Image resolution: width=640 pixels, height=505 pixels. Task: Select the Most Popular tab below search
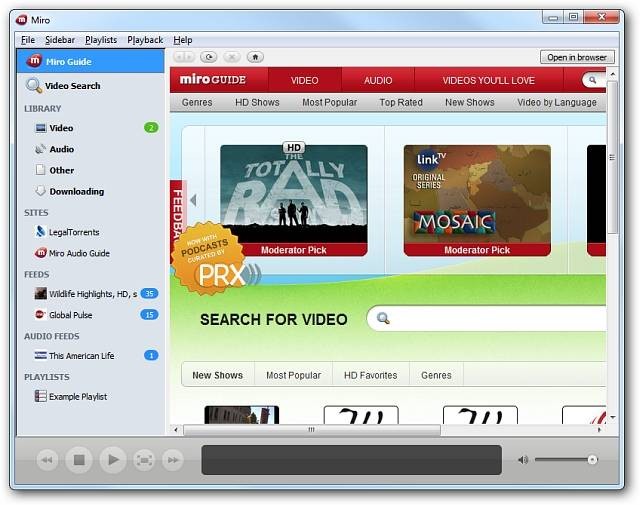click(293, 375)
